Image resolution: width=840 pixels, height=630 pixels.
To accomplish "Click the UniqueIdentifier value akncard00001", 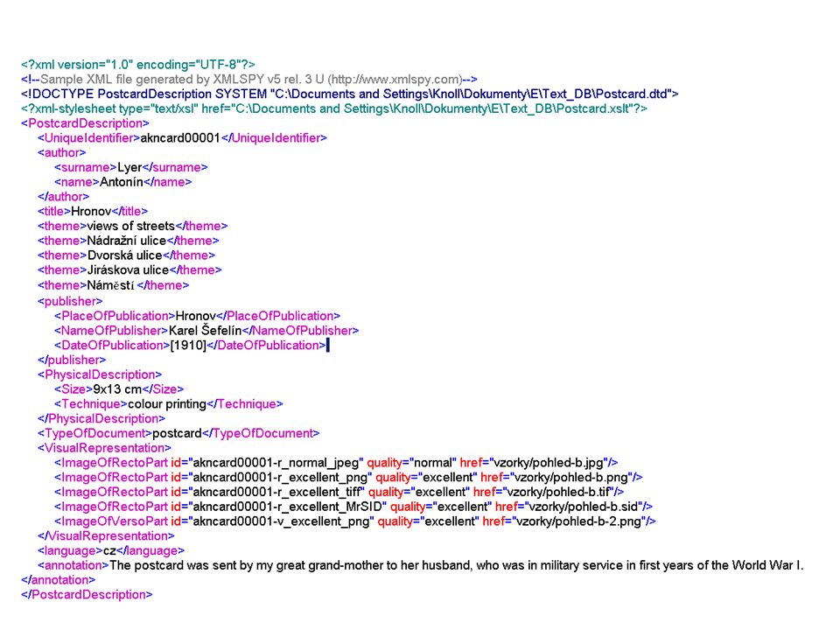I will click(180, 138).
